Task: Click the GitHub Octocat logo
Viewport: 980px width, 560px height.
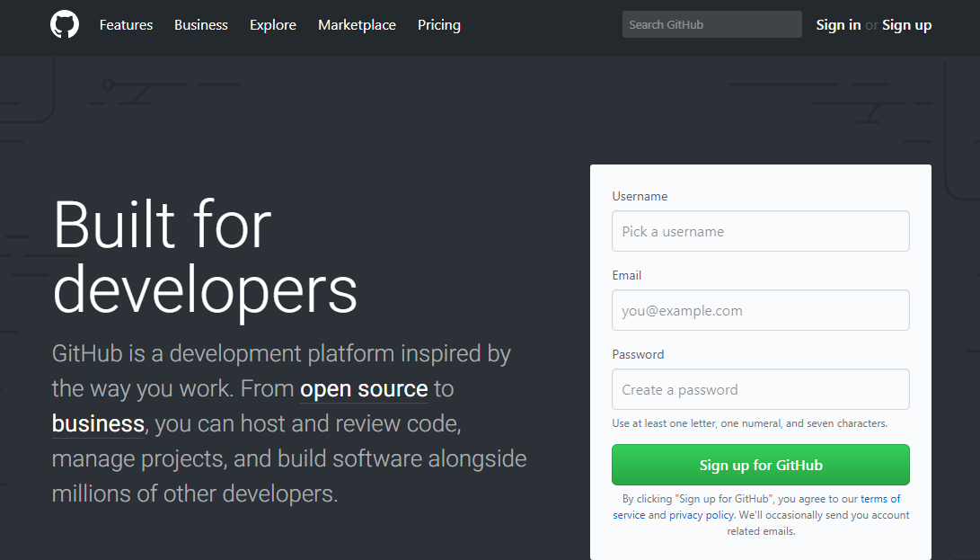Action: click(x=64, y=24)
